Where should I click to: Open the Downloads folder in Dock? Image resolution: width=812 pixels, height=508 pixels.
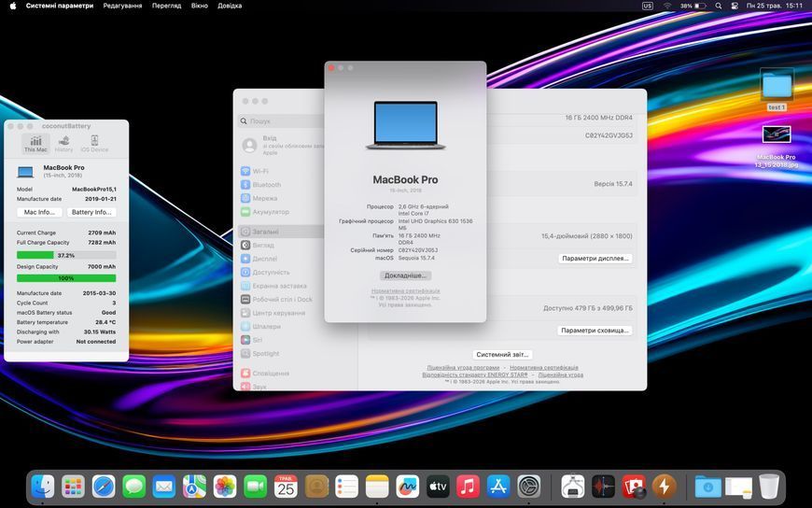pyautogui.click(x=707, y=487)
